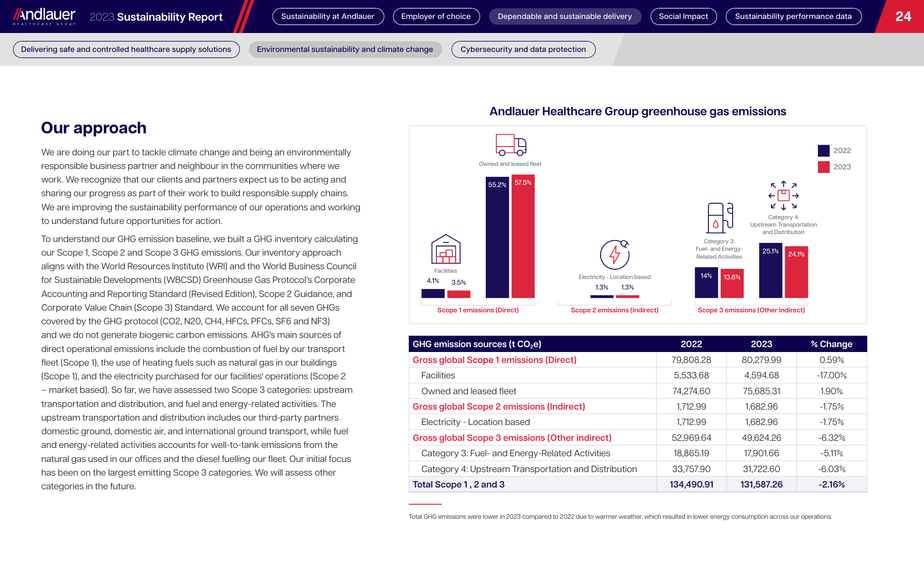Click the 57.5% fleet bar for 2023

point(523,236)
